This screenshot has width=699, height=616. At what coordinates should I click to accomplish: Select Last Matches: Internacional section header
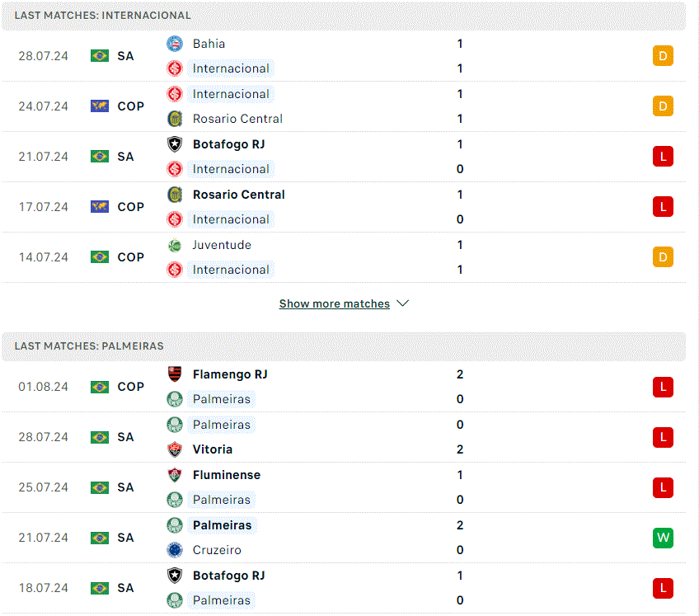pyautogui.click(x=343, y=15)
